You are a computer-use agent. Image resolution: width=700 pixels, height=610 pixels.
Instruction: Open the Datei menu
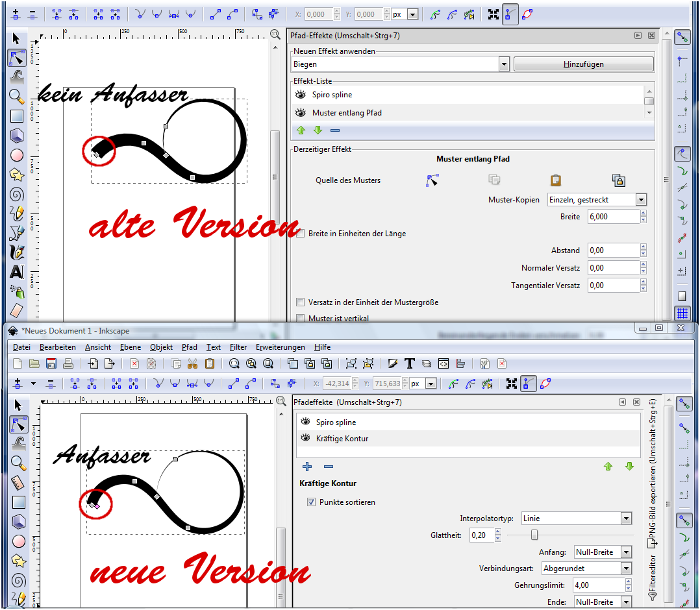coord(22,347)
